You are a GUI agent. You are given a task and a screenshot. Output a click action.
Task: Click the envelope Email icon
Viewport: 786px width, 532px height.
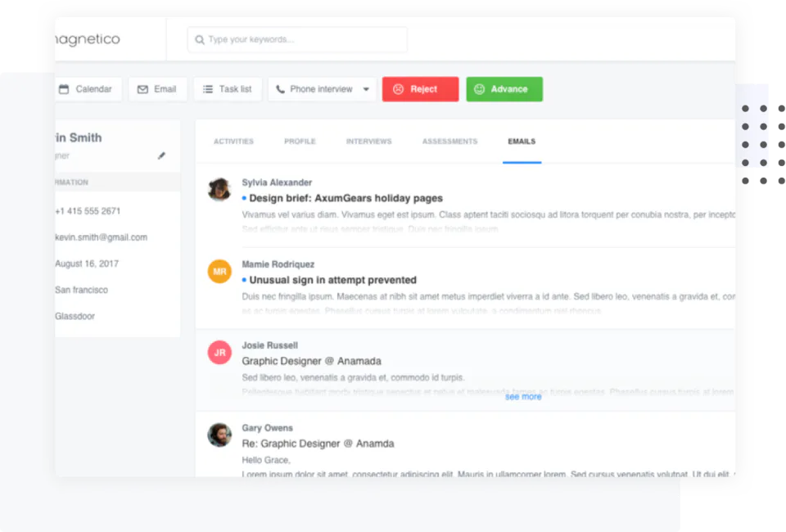pos(142,89)
